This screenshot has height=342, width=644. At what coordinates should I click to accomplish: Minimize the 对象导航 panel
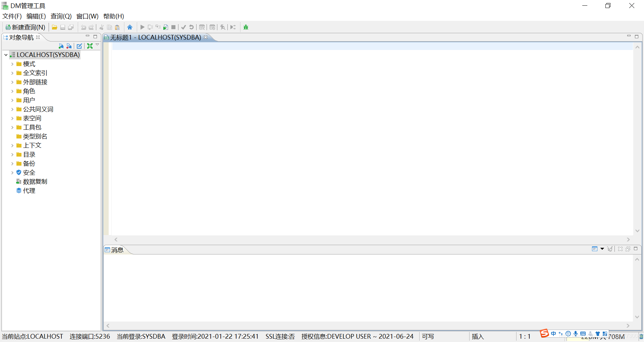click(x=88, y=36)
